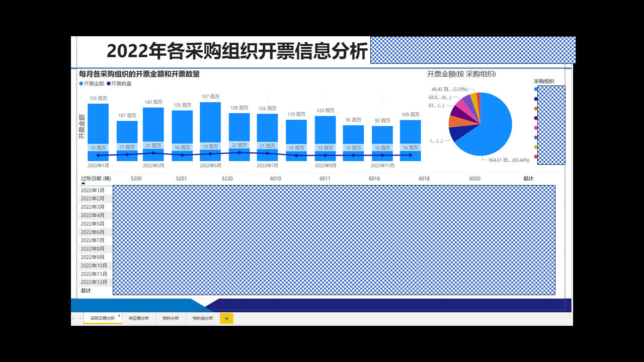Select the bar labeled 157 百万
Viewport: 644px width, 362px height.
click(x=210, y=131)
